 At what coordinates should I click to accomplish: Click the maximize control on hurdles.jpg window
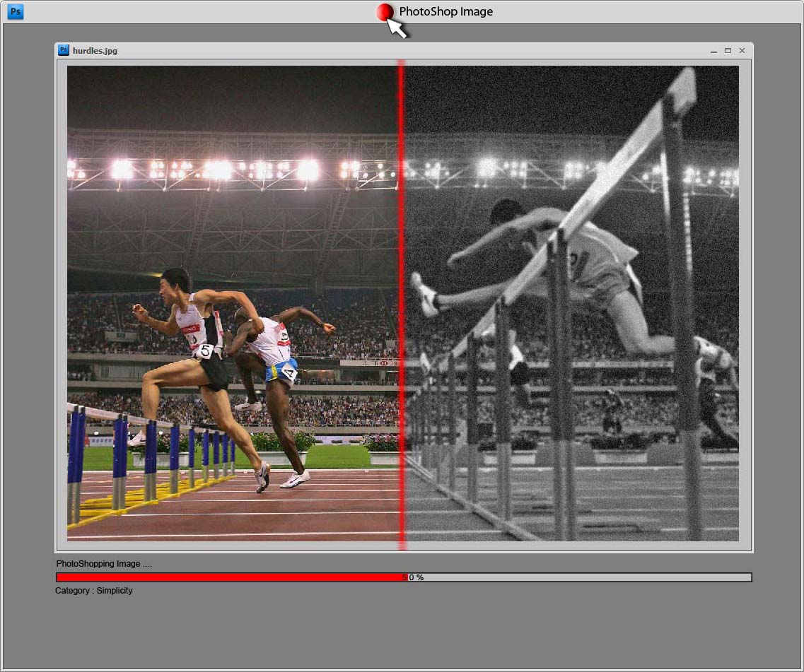(728, 50)
